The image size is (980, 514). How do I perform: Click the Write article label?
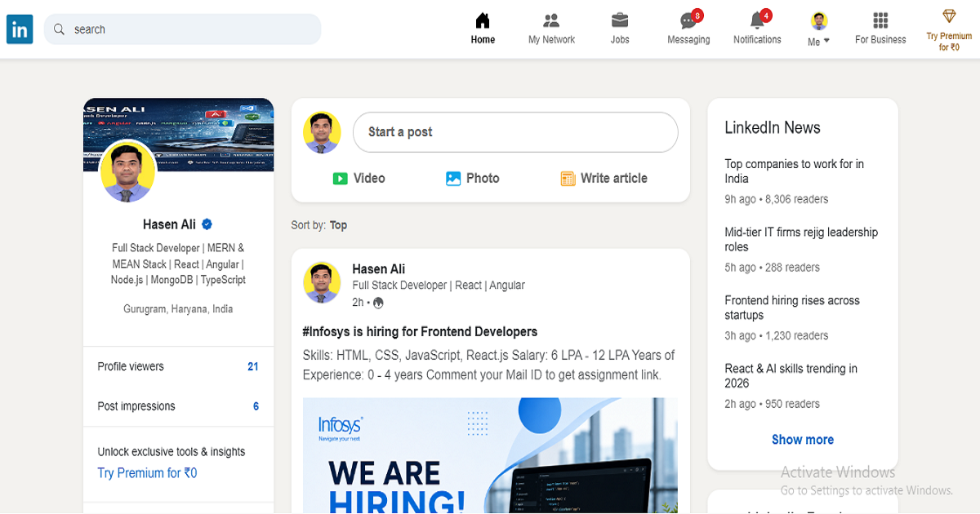tap(614, 179)
